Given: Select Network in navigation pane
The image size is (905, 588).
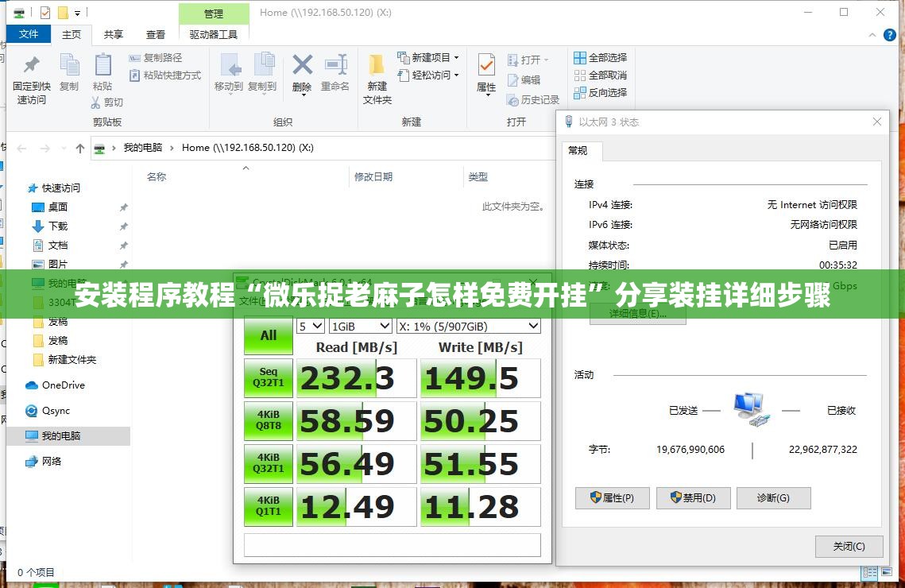Looking at the screenshot, I should pyautogui.click(x=43, y=461).
